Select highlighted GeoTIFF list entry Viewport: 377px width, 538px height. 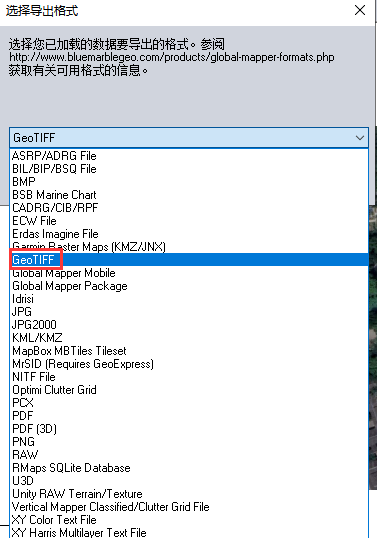(x=189, y=260)
